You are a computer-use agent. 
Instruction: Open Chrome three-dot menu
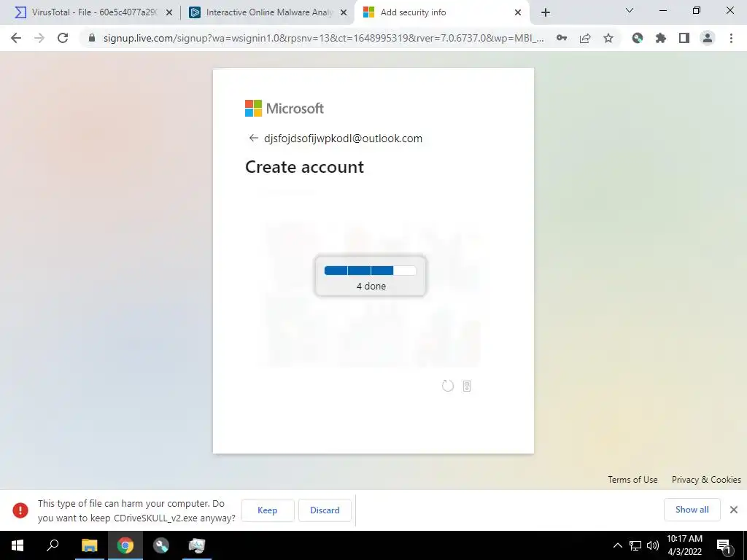[x=731, y=38]
